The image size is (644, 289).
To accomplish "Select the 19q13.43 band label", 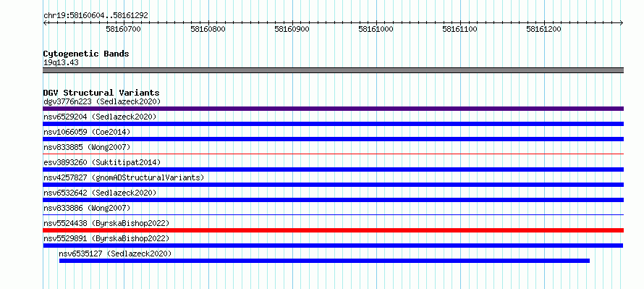I will click(x=61, y=63).
